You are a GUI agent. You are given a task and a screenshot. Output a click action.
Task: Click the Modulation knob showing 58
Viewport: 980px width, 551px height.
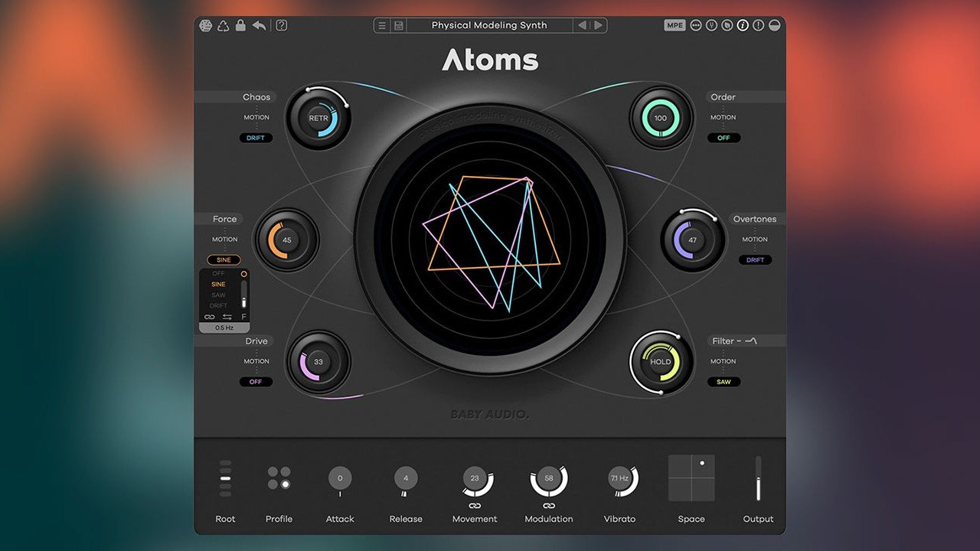tap(549, 479)
